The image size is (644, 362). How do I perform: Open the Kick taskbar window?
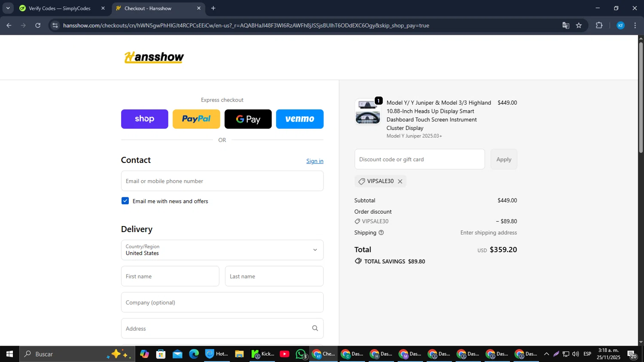point(262,354)
